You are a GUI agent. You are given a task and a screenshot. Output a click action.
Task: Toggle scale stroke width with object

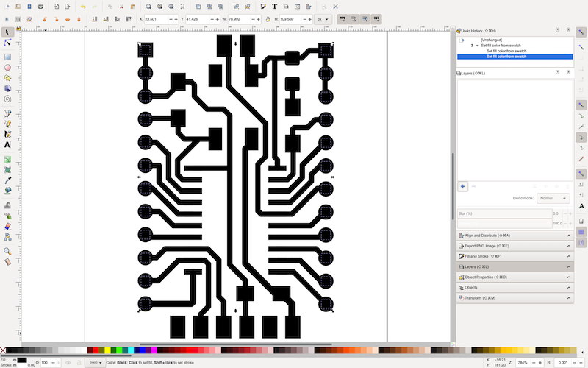pos(342,19)
